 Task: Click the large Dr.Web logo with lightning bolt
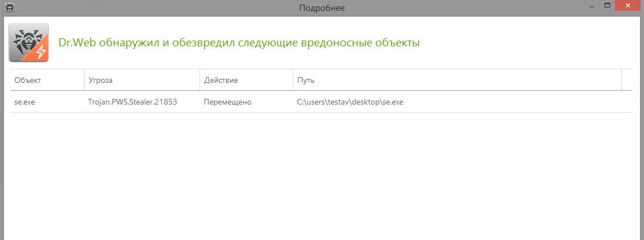pos(29,42)
